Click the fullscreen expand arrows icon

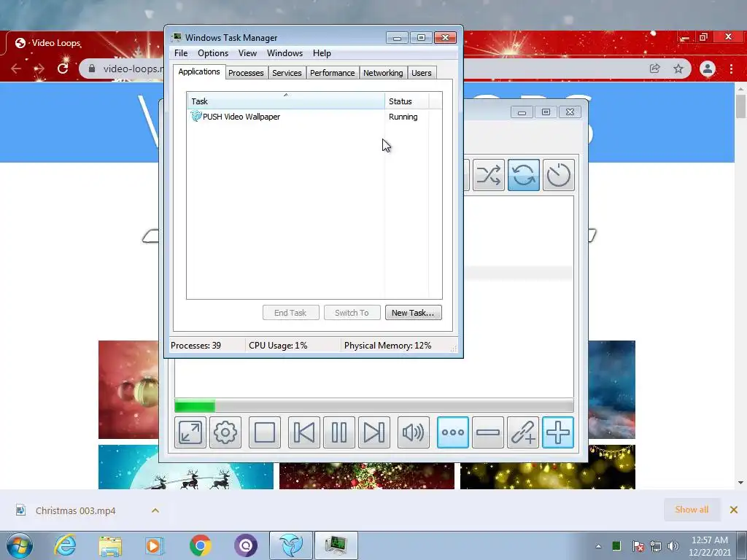(190, 432)
